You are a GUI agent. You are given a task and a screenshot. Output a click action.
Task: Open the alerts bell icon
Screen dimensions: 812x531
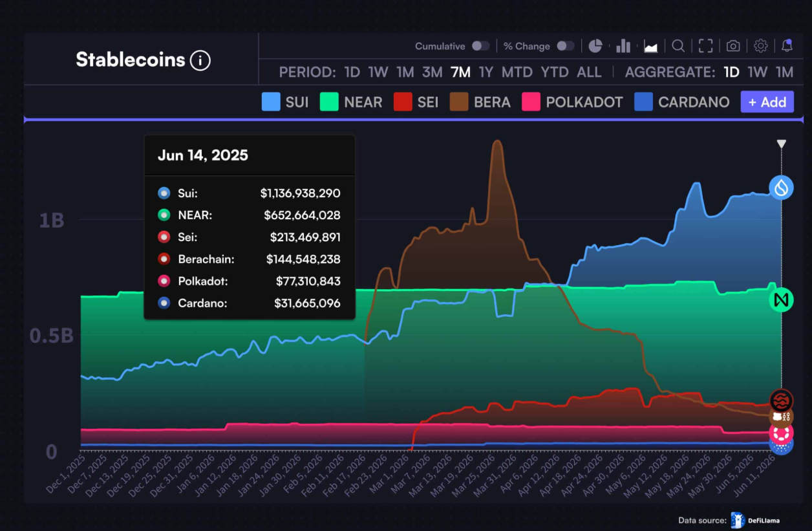coord(787,45)
